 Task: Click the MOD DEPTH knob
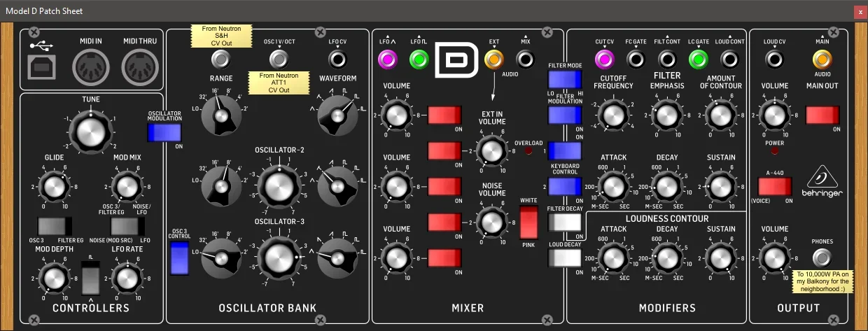point(55,279)
